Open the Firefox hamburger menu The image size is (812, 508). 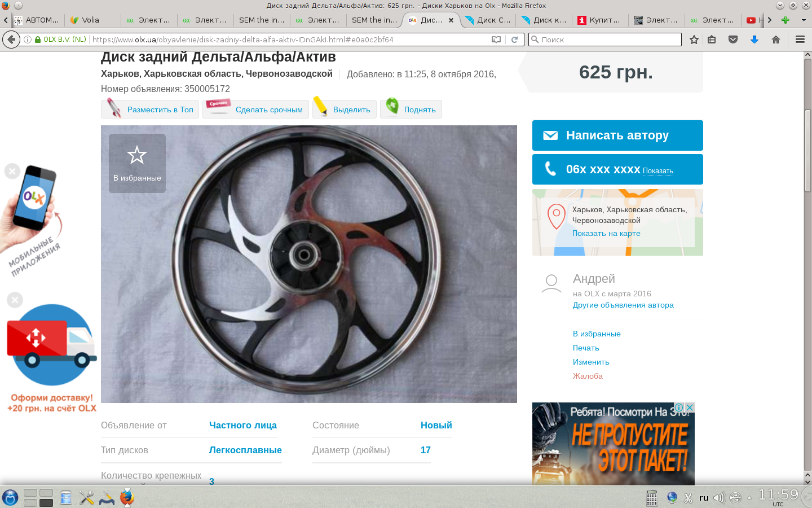[800, 40]
